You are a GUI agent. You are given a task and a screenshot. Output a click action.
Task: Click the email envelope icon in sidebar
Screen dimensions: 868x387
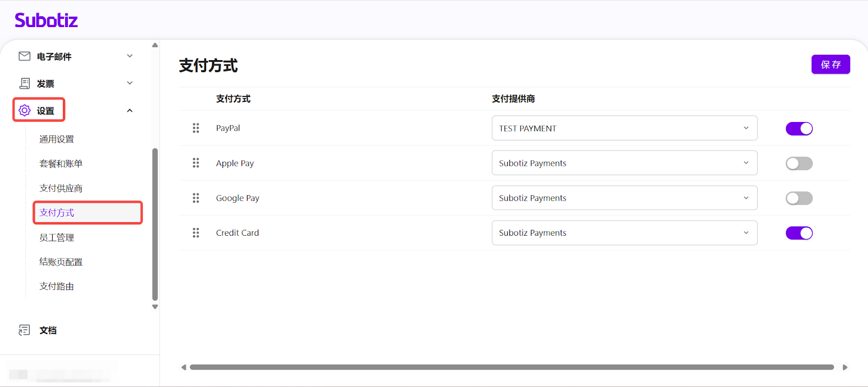[x=24, y=56]
